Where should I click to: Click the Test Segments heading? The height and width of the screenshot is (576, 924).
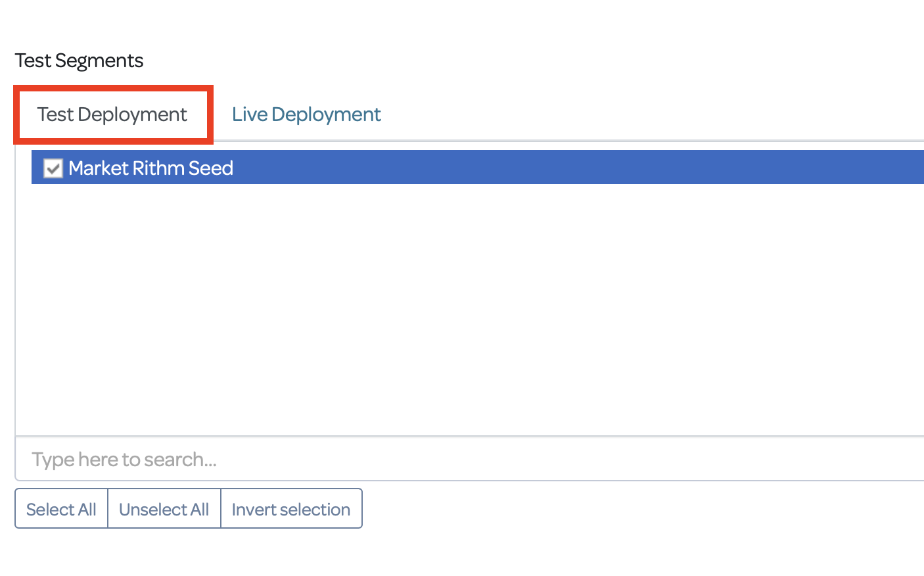click(x=79, y=60)
